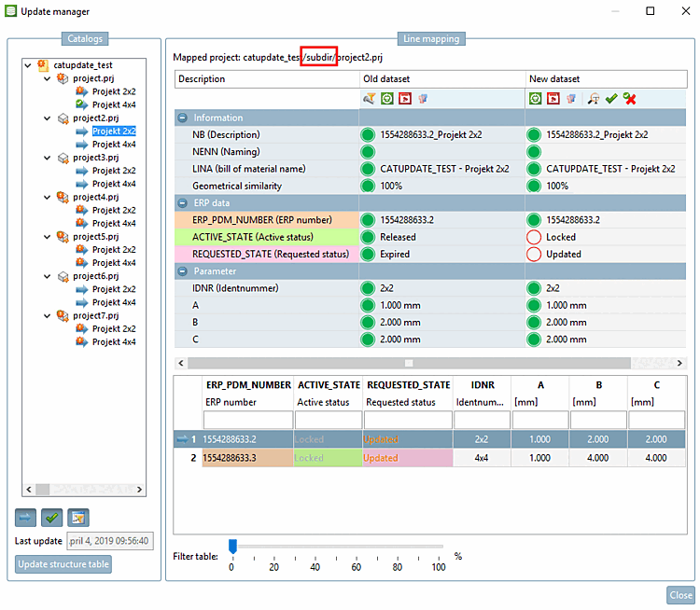Click the filter table button below catalog tree

click(x=77, y=518)
